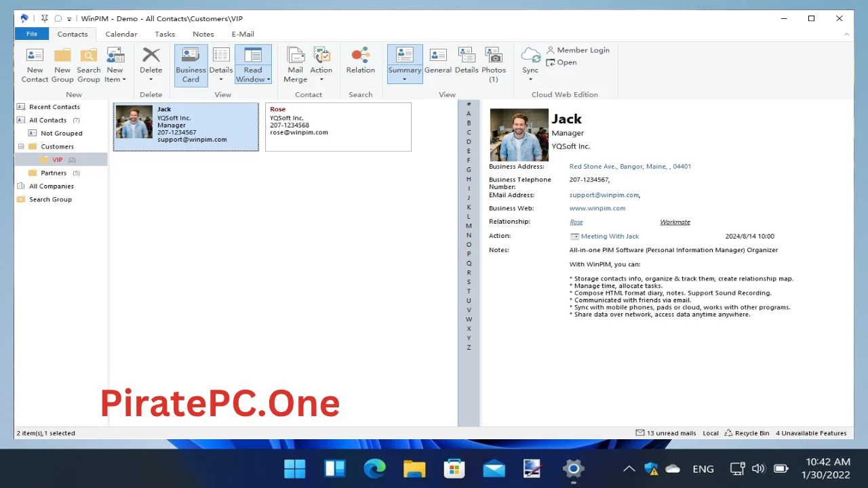Image resolution: width=868 pixels, height=488 pixels.
Task: Collapse the Customers tree node
Action: pyautogui.click(x=21, y=146)
